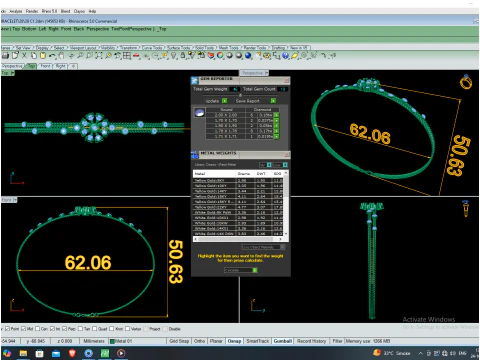
Task: Switch to the Front viewport tab
Action: (x=45, y=66)
